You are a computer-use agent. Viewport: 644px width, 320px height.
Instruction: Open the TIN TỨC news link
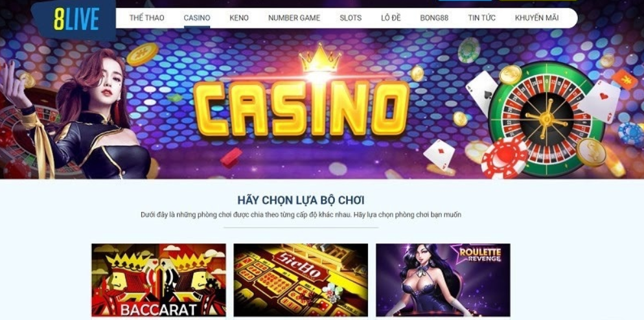coord(482,17)
